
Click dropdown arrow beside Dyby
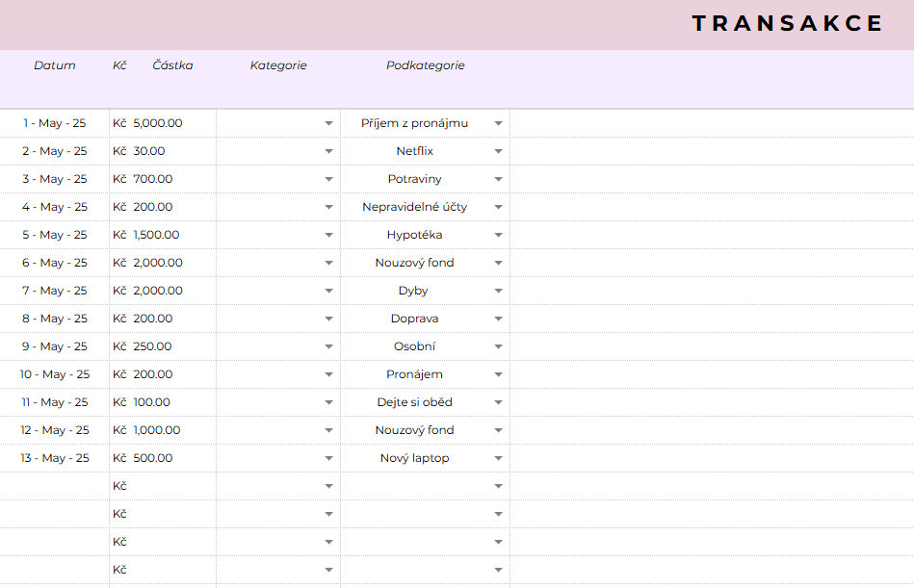498,292
